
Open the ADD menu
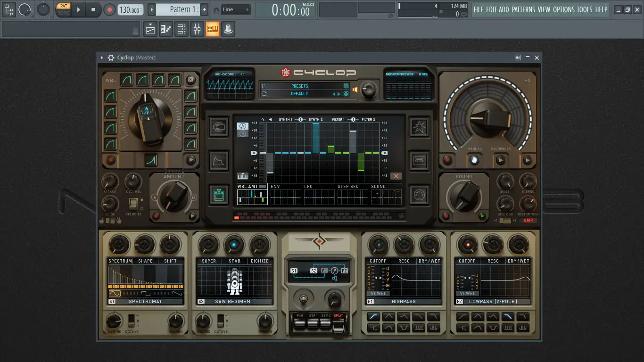point(504,9)
